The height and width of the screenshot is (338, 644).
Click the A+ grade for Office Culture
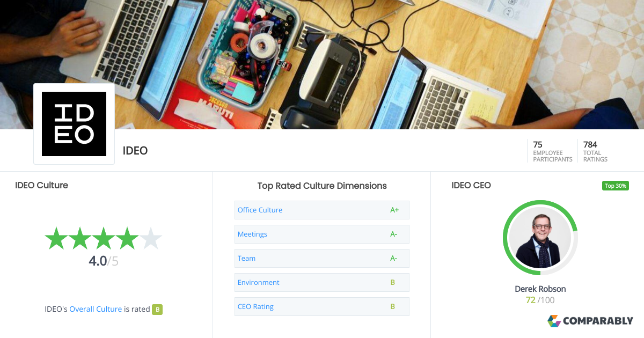coord(394,210)
